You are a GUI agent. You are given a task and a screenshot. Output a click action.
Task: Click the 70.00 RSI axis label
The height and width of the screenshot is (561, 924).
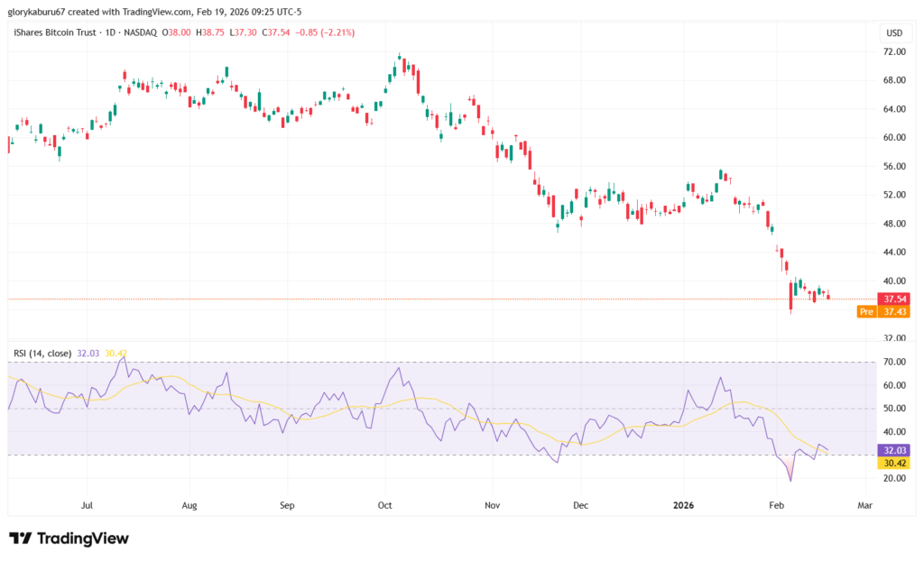tap(894, 362)
